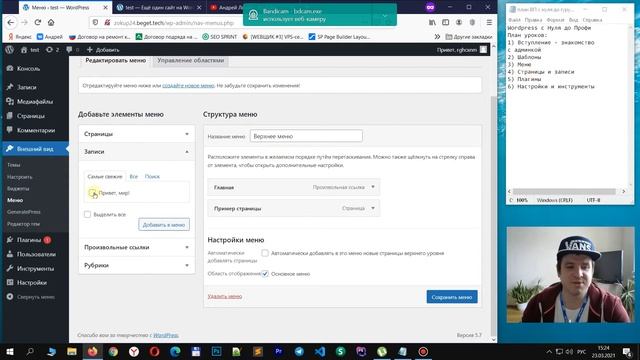The image size is (640, 360).
Task: Click the Windows Start button
Action: [x=10, y=351]
